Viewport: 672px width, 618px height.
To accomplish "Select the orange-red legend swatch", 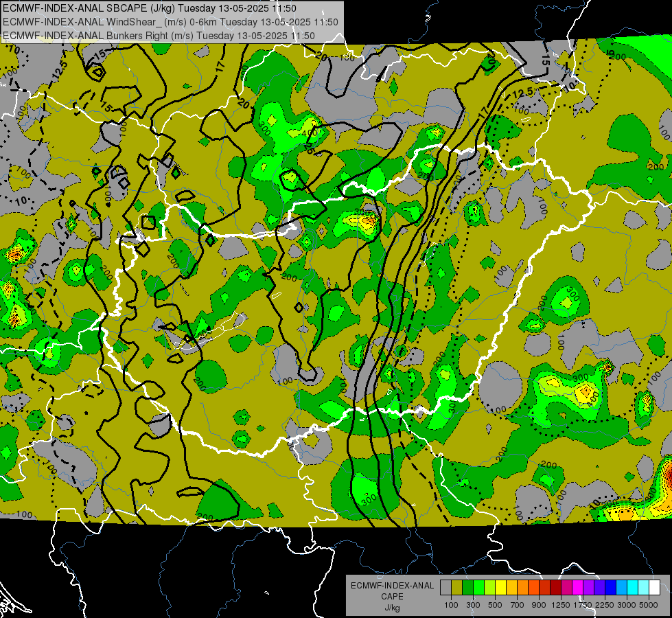I will (x=533, y=588).
